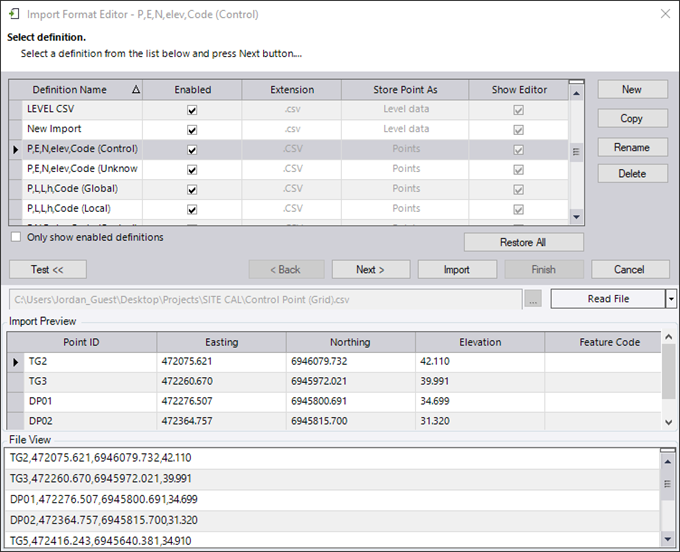Click the file path input field
Screen dimensions: 680x552
pos(265,300)
